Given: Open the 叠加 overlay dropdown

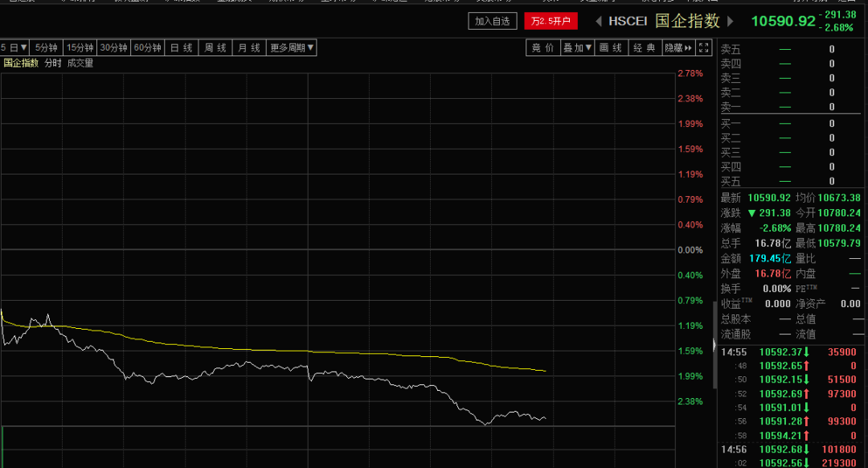Looking at the screenshot, I should (x=577, y=47).
